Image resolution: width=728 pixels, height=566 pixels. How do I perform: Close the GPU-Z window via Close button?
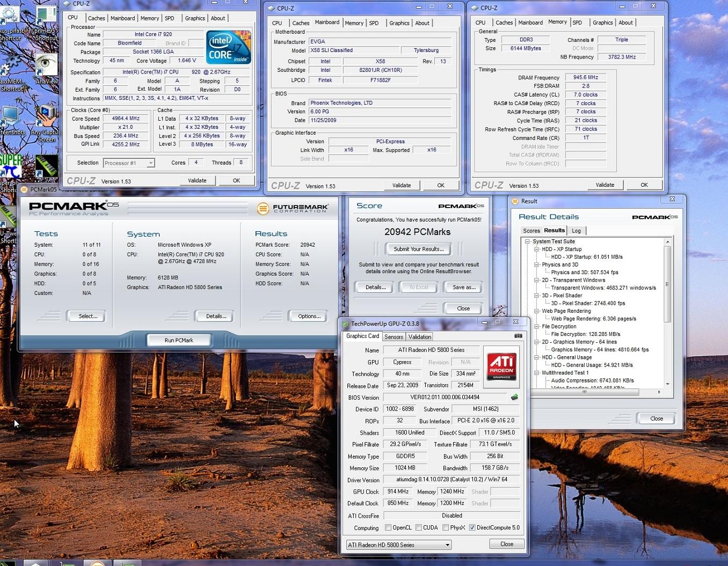coord(507,544)
